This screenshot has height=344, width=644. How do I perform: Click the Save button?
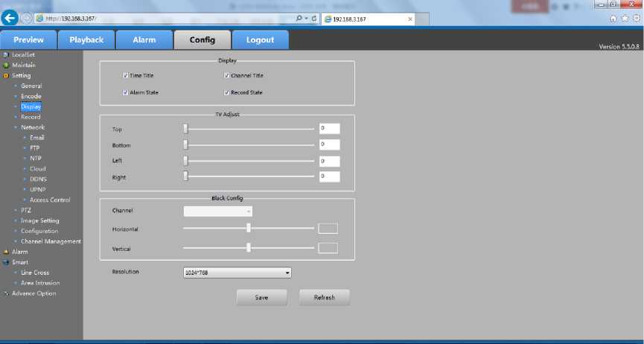point(261,297)
